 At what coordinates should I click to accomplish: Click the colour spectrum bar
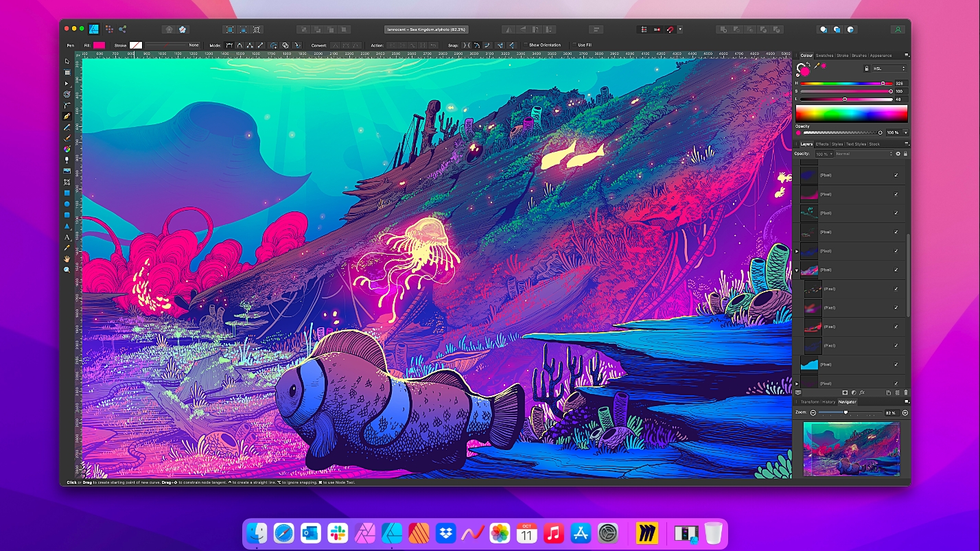tap(852, 113)
